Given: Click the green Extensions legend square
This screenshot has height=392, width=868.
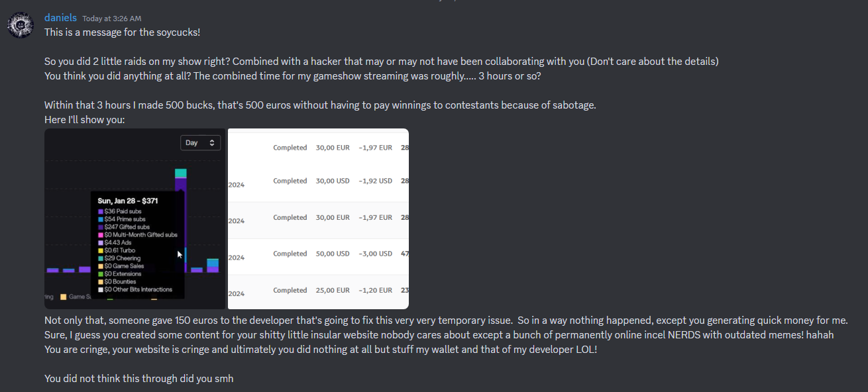Looking at the screenshot, I should tap(101, 274).
